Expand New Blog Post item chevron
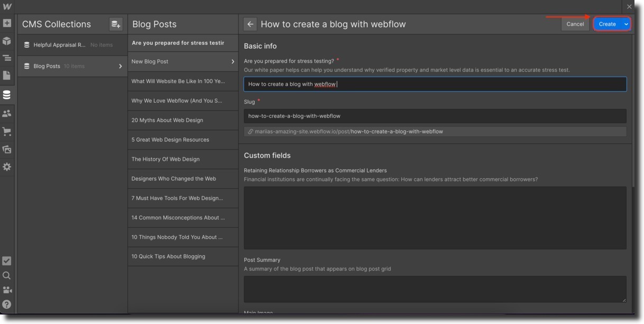This screenshot has width=644, height=324. click(x=233, y=62)
